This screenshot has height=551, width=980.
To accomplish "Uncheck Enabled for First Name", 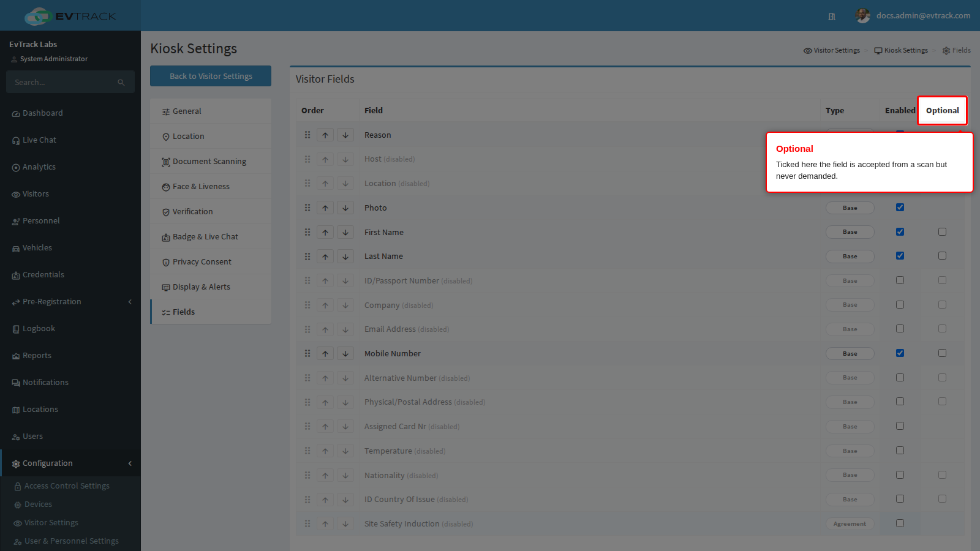I will [900, 232].
